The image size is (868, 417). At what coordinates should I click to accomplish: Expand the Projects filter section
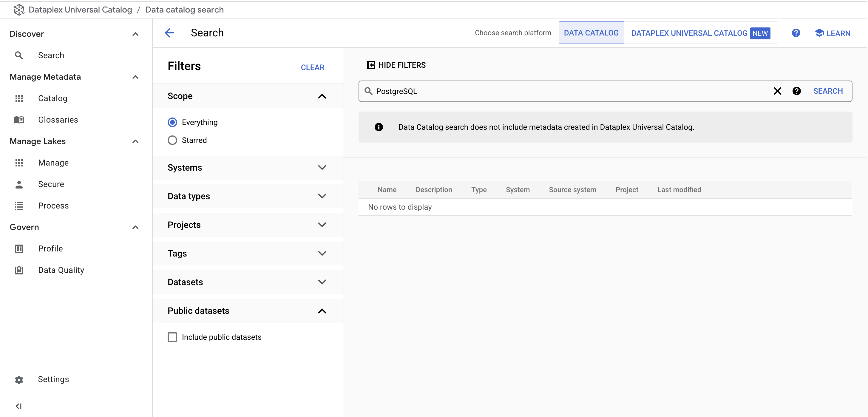tap(322, 225)
